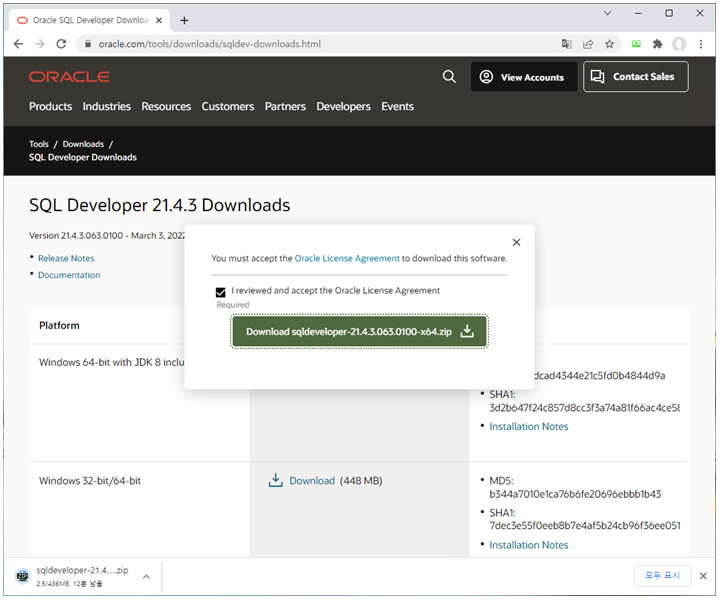Open Installation Notes for Windows 64-bit JDK

point(529,427)
